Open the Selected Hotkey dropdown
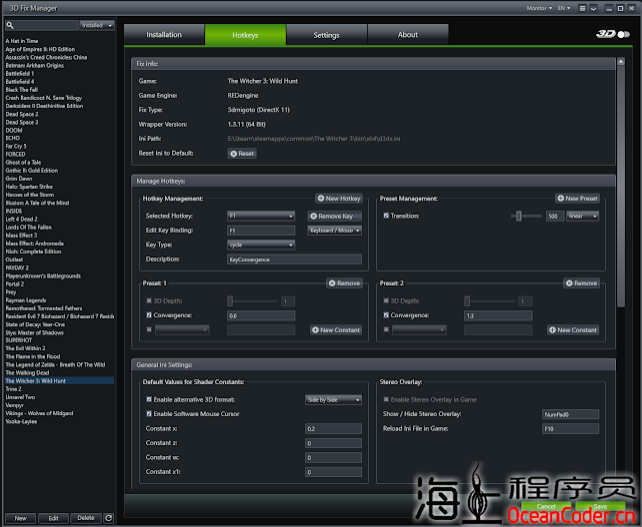 pyautogui.click(x=261, y=216)
